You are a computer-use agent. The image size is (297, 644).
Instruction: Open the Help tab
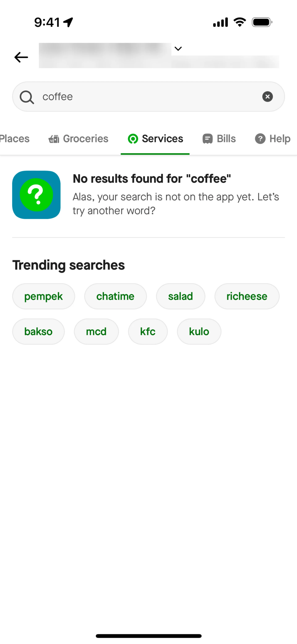tap(273, 139)
